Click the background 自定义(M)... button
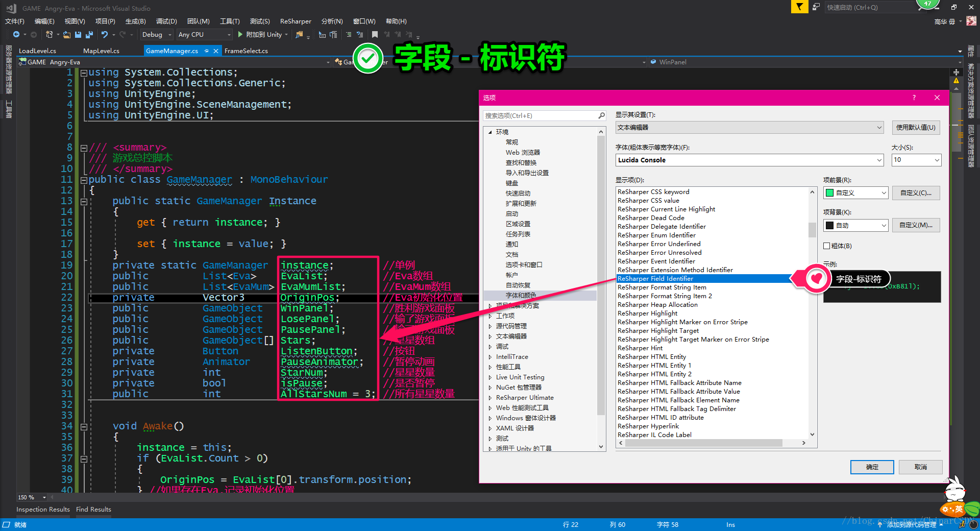 916,225
